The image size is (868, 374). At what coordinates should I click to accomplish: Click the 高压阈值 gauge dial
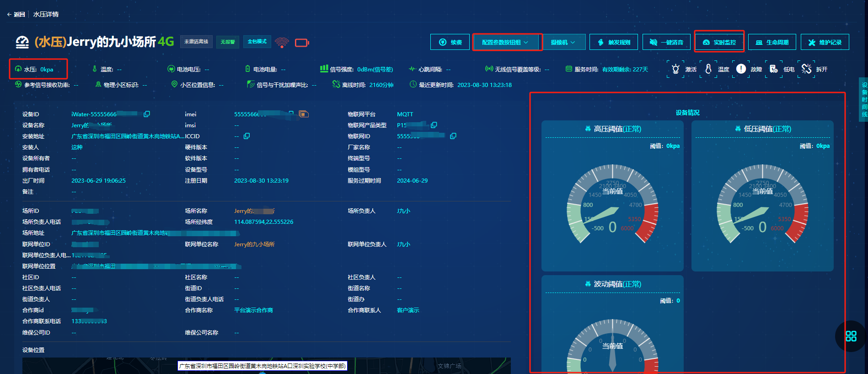pos(612,204)
